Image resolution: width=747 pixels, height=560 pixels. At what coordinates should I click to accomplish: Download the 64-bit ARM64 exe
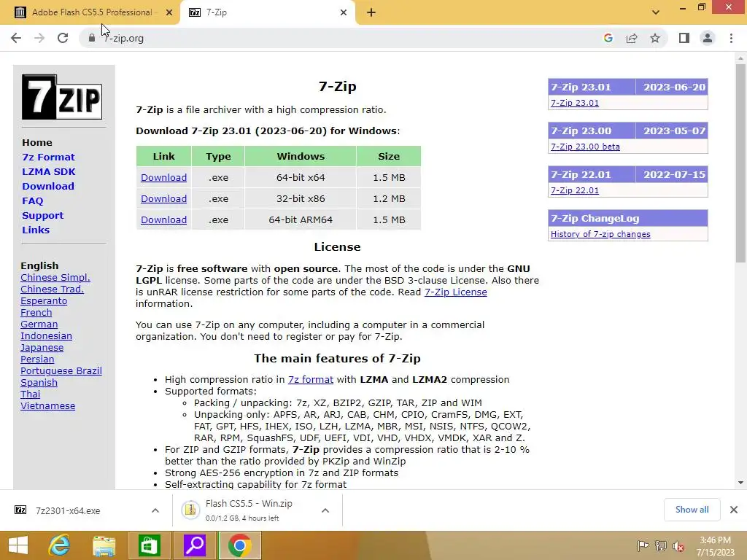tap(163, 220)
